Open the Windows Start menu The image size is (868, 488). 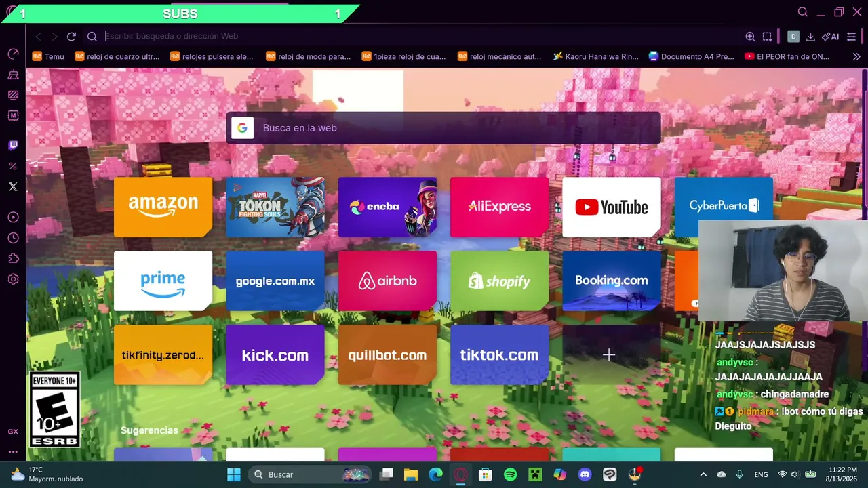[234, 474]
